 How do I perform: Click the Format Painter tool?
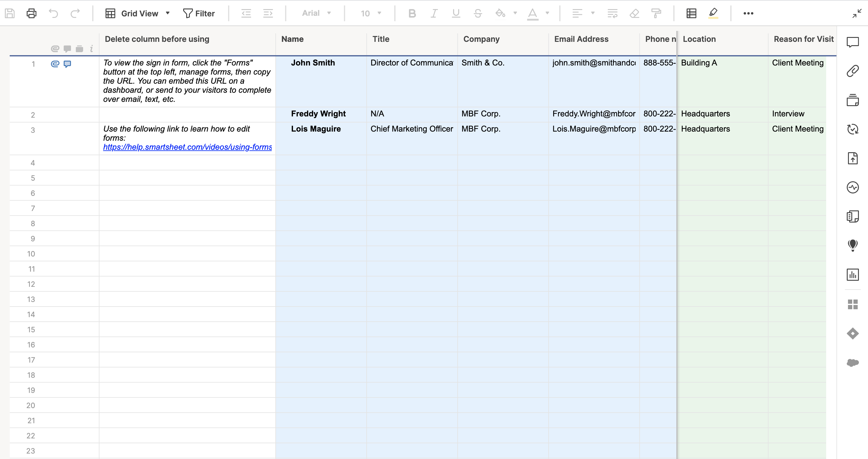pyautogui.click(x=656, y=13)
